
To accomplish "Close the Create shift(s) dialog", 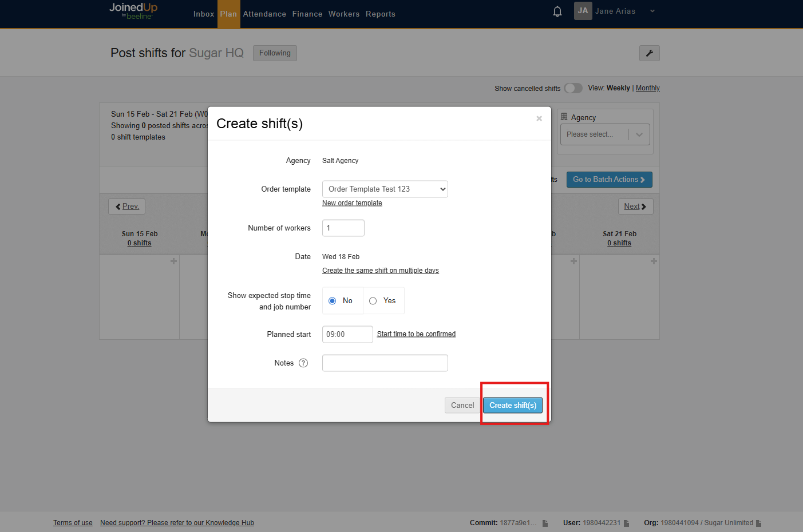I will (539, 118).
